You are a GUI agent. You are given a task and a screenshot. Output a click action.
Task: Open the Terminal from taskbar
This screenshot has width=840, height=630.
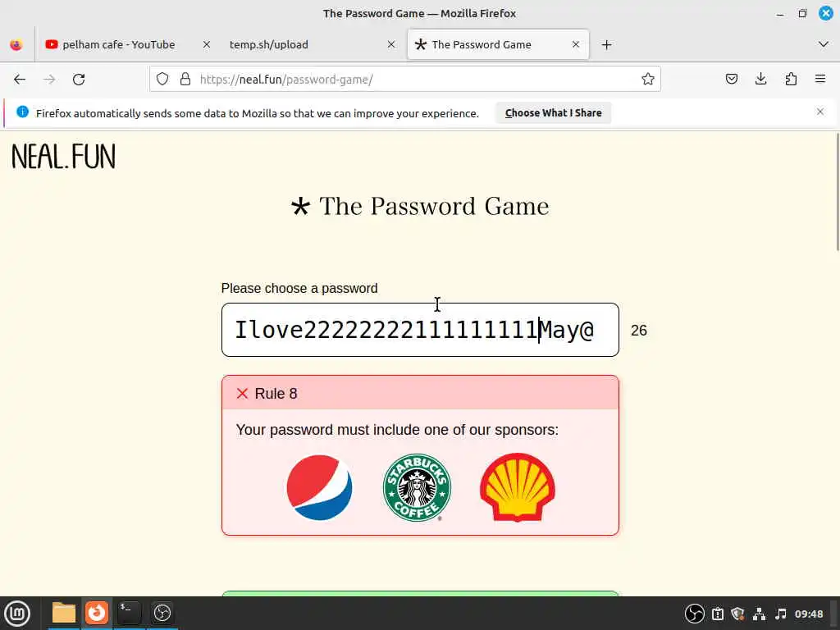pos(129,613)
